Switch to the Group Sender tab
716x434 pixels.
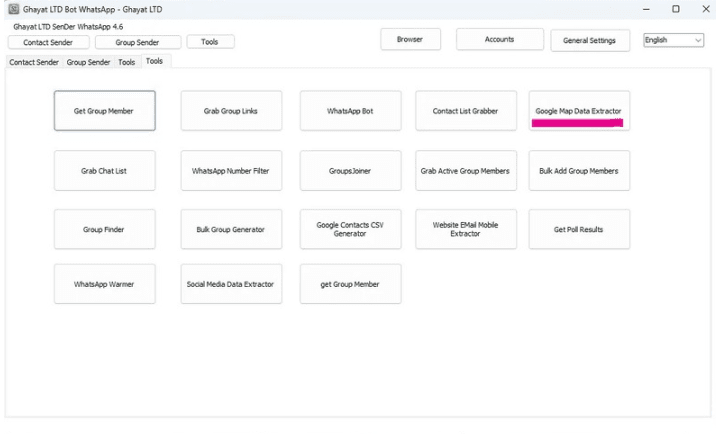pos(88,62)
